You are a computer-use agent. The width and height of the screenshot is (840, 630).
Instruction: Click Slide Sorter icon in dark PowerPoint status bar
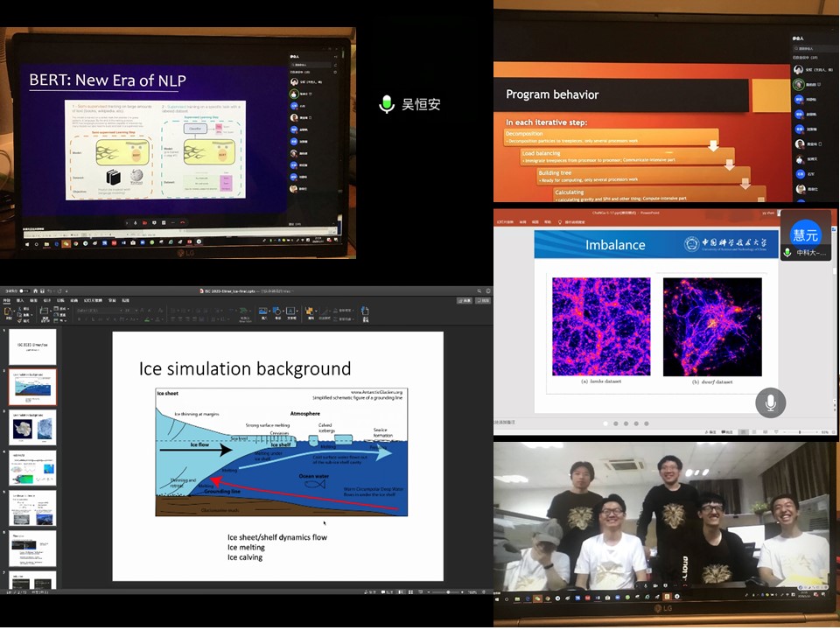click(x=410, y=592)
